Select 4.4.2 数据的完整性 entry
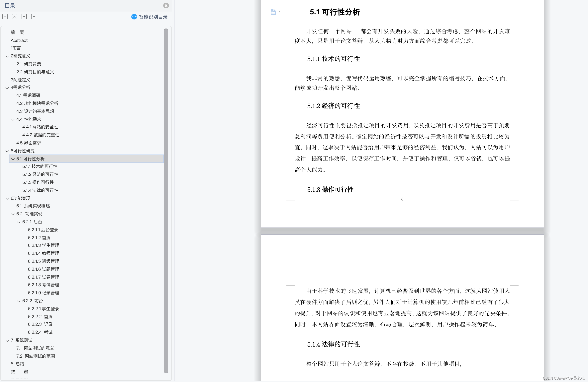This screenshot has width=588, height=382. coord(41,135)
